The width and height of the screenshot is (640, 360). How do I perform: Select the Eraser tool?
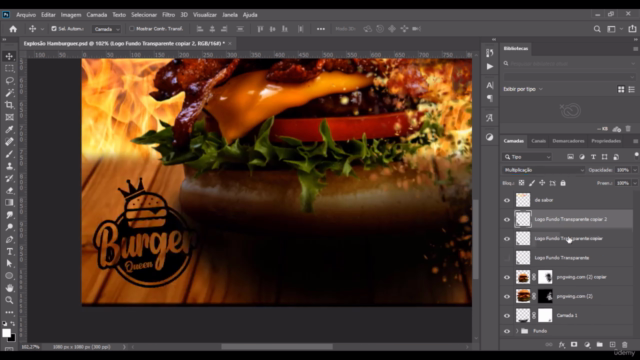pyautogui.click(x=9, y=190)
